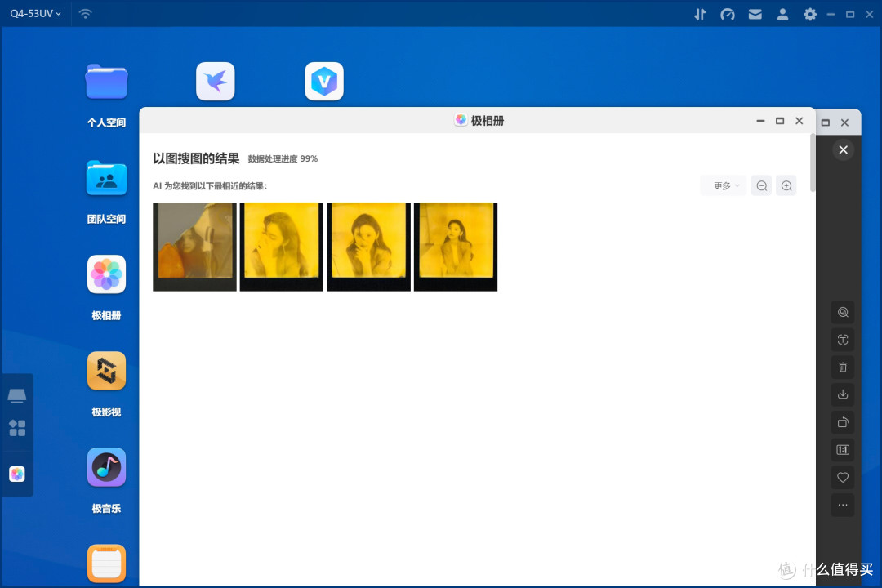Launch the 极影视 video app icon
Viewport: 882px width, 588px height.
pyautogui.click(x=106, y=371)
